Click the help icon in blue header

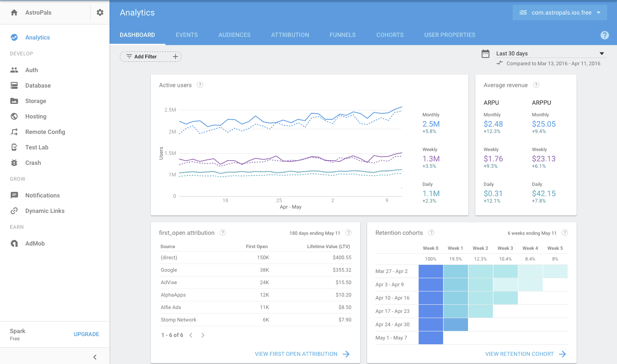click(605, 35)
